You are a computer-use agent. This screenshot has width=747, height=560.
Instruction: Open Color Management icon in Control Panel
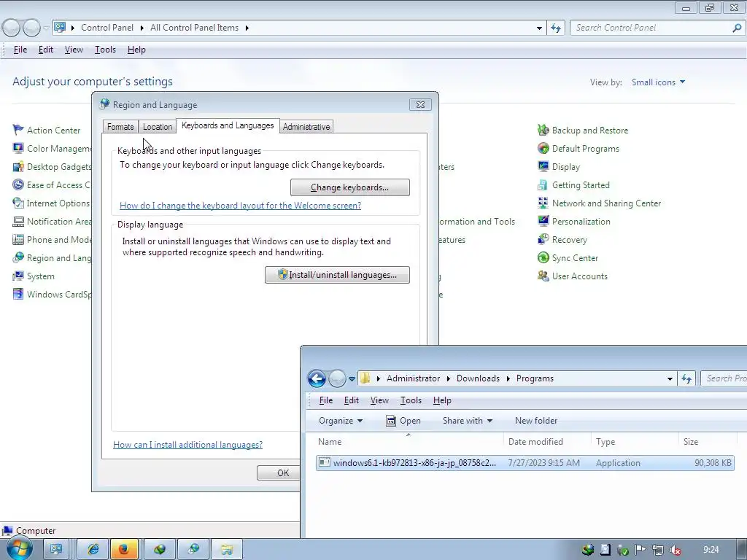[18, 148]
